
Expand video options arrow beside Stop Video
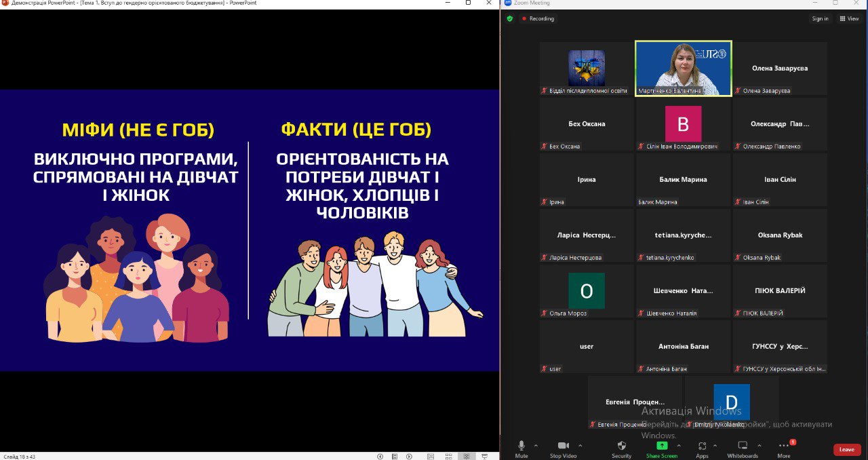click(580, 446)
